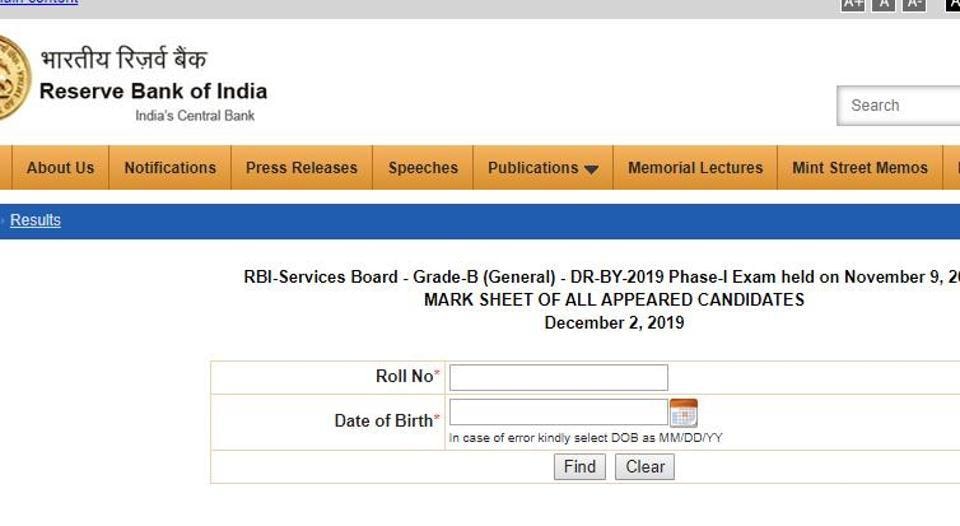Image resolution: width=960 pixels, height=526 pixels.
Task: Select the Speeches menu item
Action: pos(423,168)
